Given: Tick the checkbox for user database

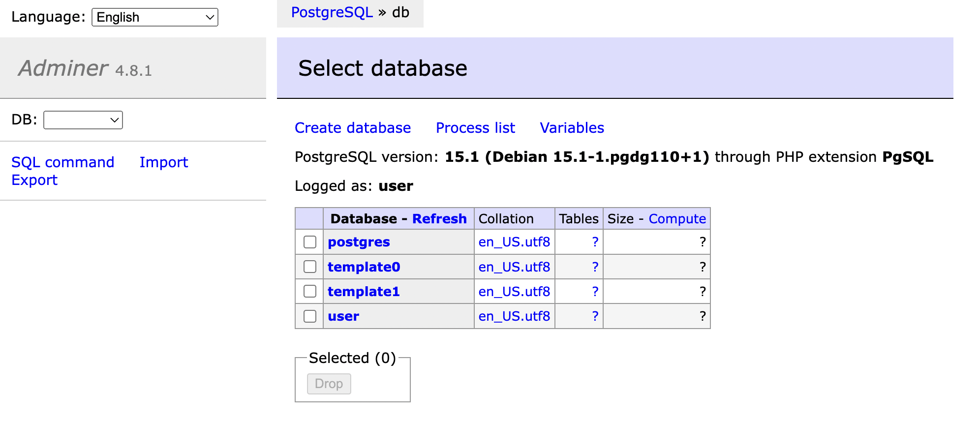Looking at the screenshot, I should click(x=310, y=316).
